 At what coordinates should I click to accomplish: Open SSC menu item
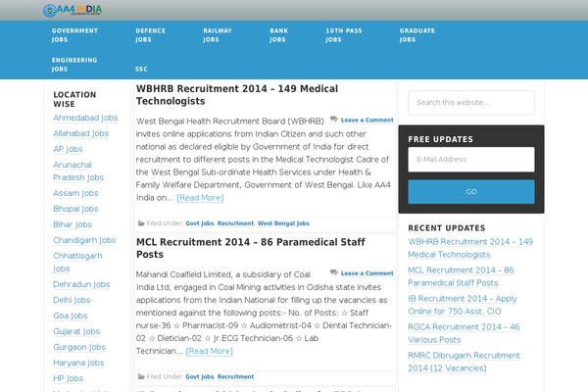click(x=141, y=69)
